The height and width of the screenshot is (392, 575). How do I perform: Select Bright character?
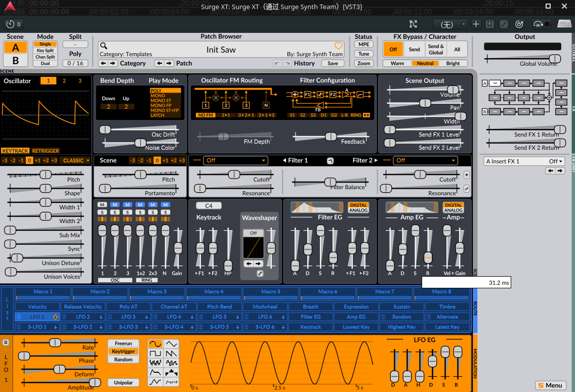coord(453,63)
